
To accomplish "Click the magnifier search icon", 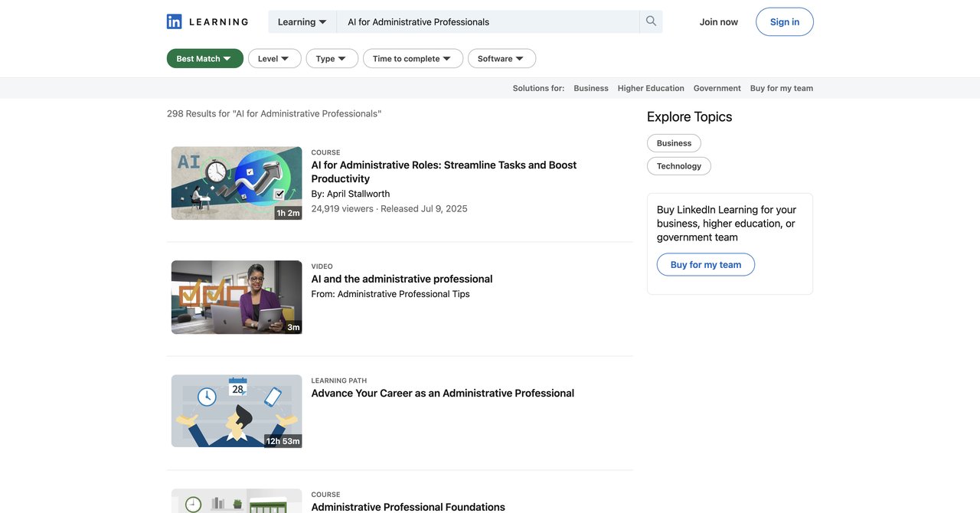I will click(651, 21).
